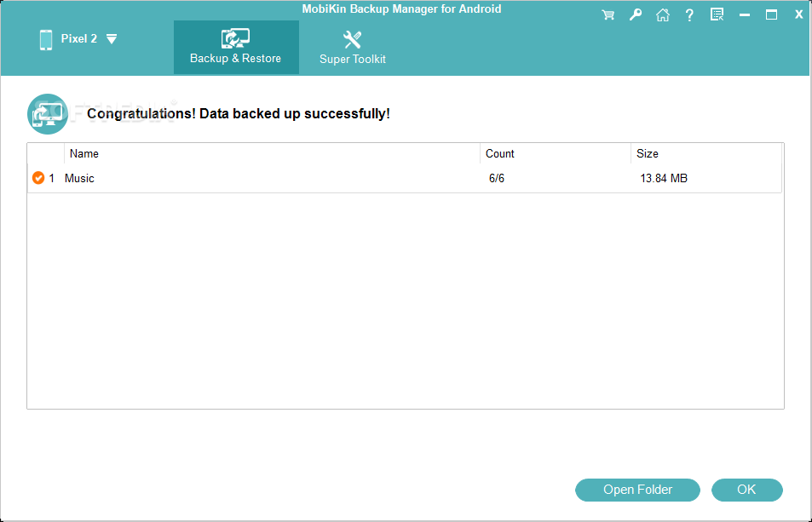812x522 pixels.
Task: Open help with question mark icon
Action: tap(689, 15)
